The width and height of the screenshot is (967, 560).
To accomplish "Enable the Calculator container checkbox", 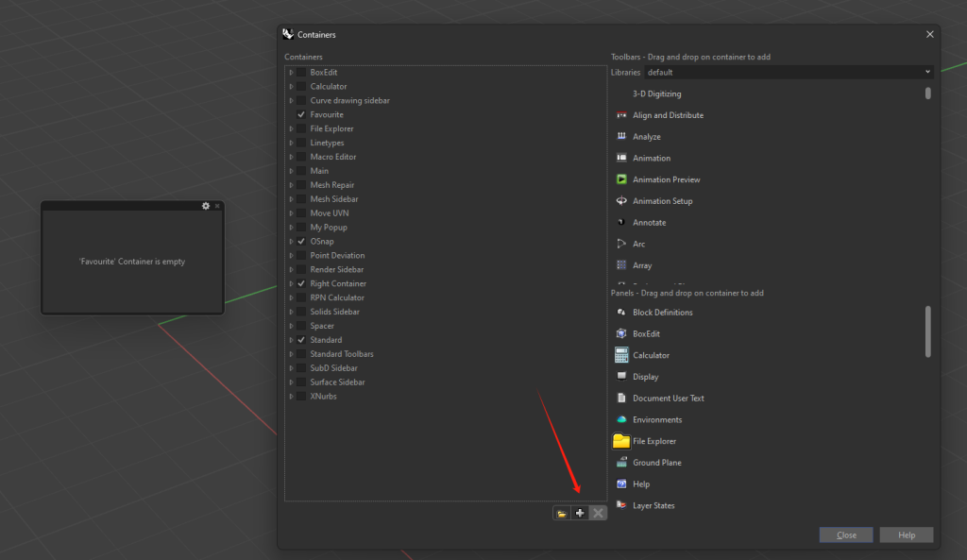I will pos(301,86).
